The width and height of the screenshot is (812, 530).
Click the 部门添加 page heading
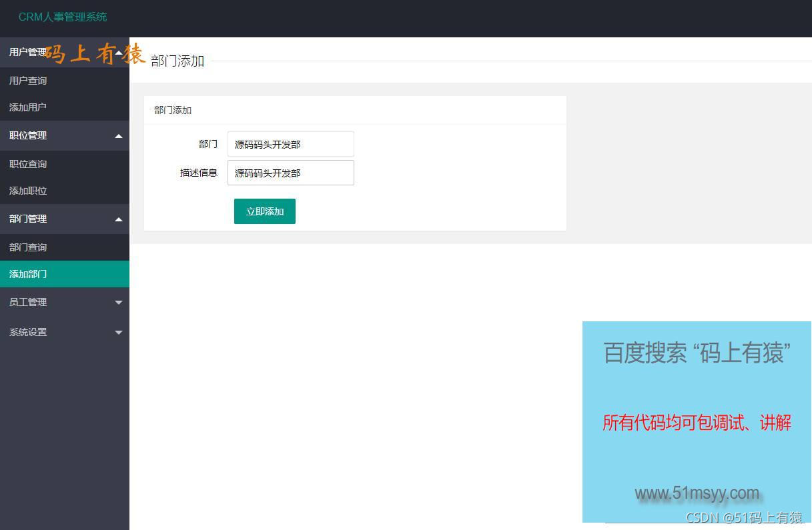[177, 61]
